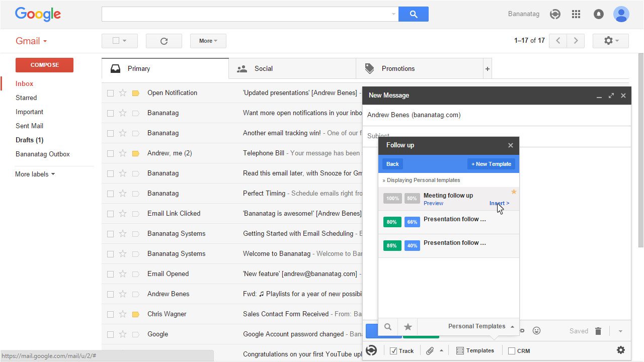The image size is (644, 362).
Task: Open Drafts (1) folder
Action: [29, 140]
